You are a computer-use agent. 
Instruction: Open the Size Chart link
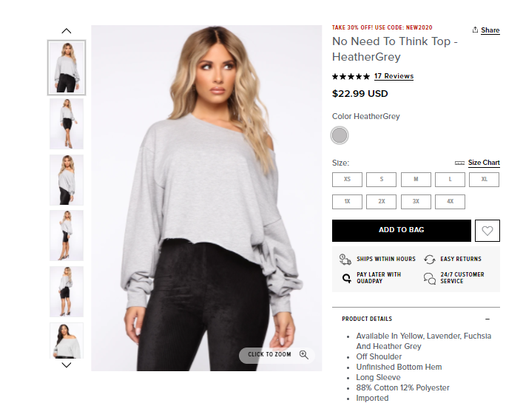484,163
